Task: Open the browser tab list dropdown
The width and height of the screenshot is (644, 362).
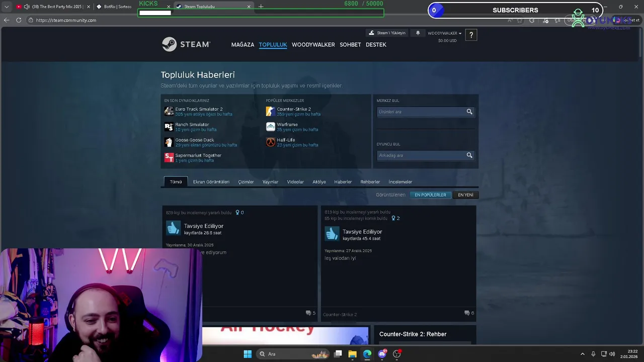Action: coord(7,7)
